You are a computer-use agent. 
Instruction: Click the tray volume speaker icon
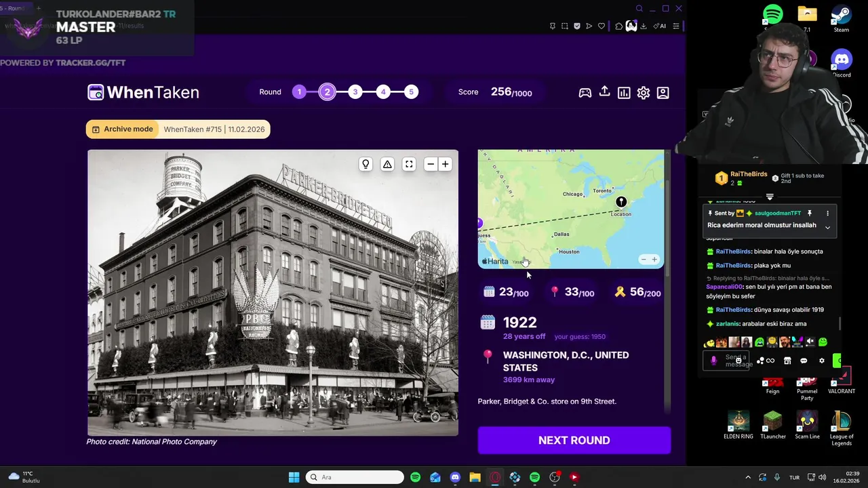(822, 477)
